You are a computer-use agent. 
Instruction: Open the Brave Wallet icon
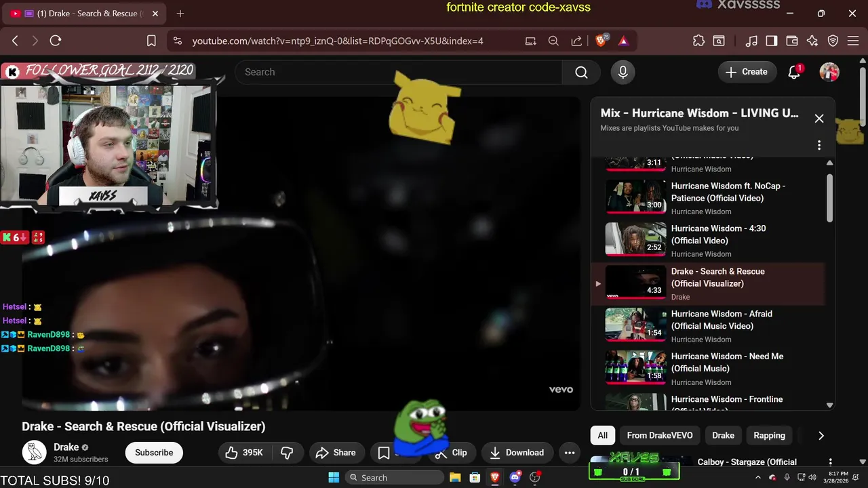pos(791,41)
